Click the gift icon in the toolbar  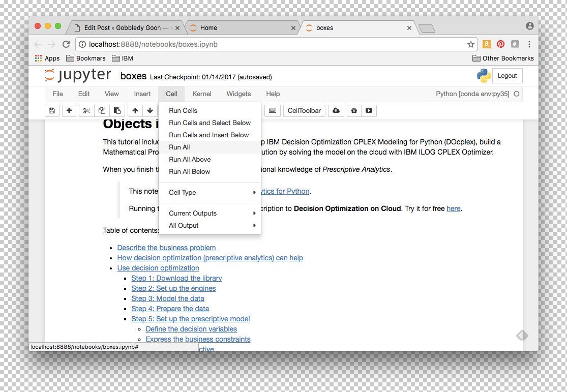coord(354,111)
